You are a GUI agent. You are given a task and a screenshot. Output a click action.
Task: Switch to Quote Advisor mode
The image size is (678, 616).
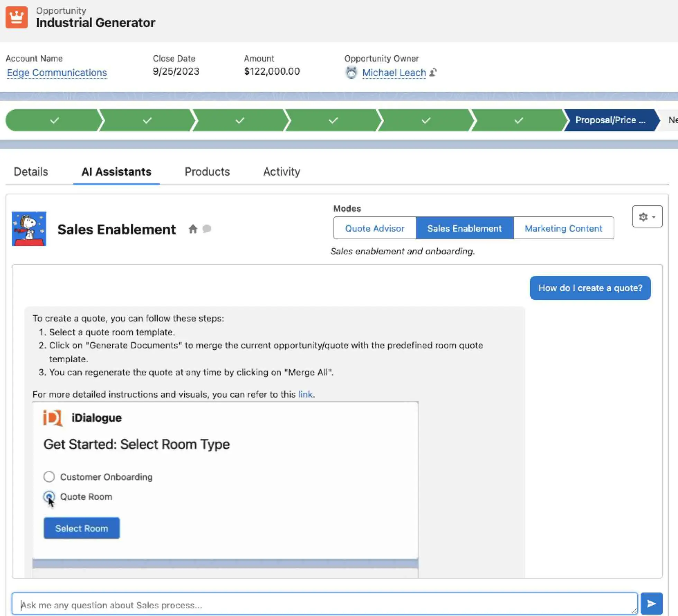(375, 228)
